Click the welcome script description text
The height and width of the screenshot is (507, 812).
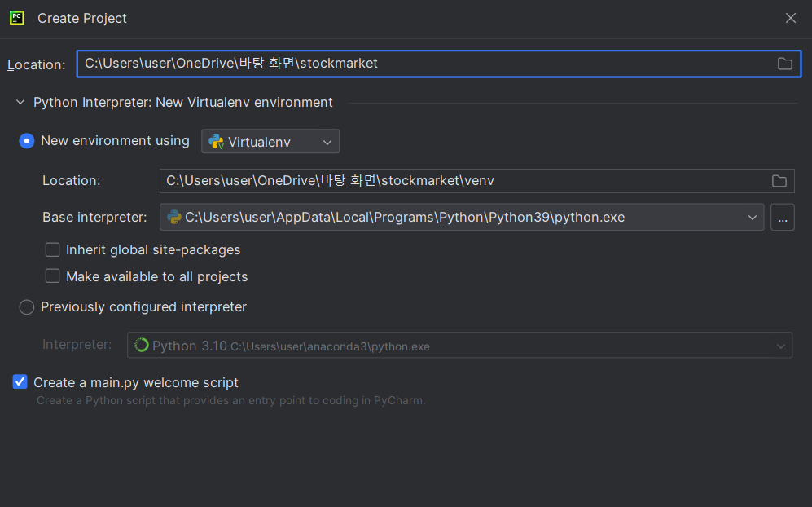pos(231,401)
